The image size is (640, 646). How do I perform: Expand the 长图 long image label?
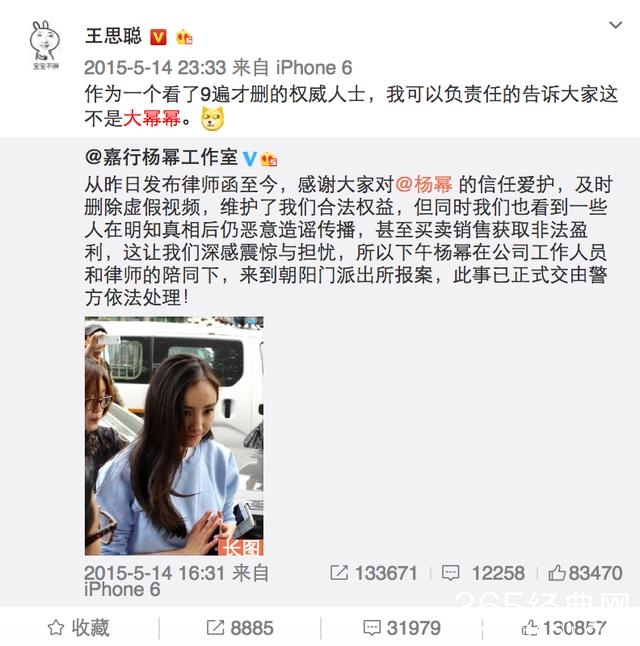click(x=241, y=547)
